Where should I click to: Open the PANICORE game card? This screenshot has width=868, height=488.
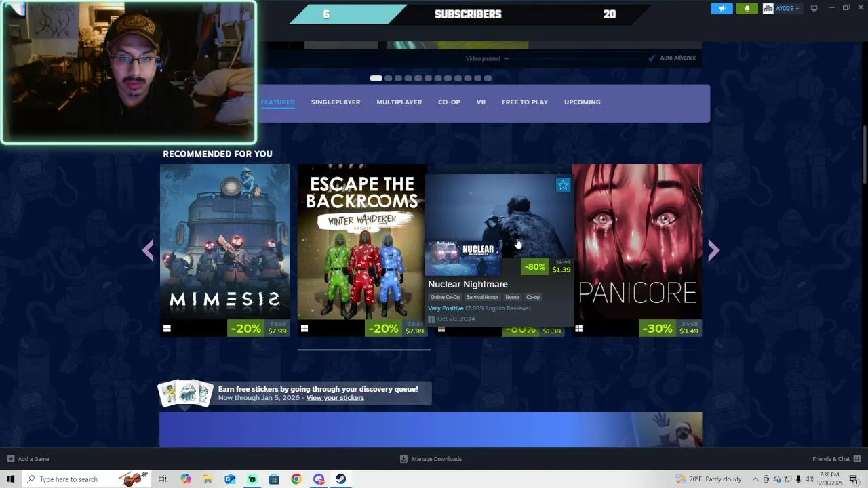point(637,250)
